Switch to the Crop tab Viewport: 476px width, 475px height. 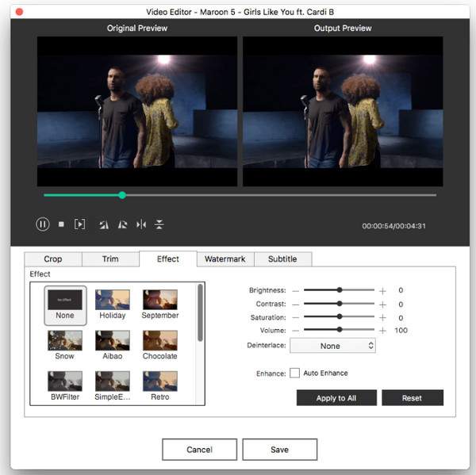[53, 259]
